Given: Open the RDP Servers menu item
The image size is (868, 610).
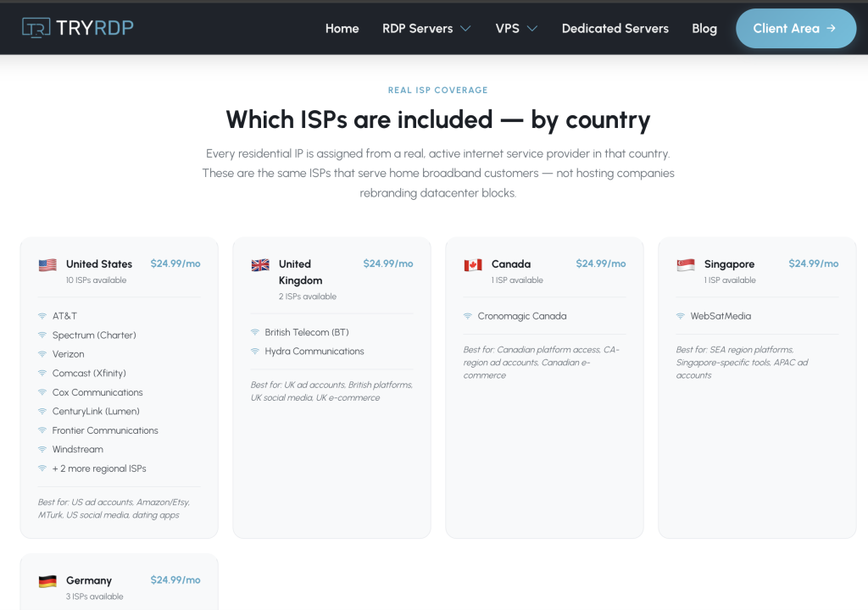Looking at the screenshot, I should point(417,28).
